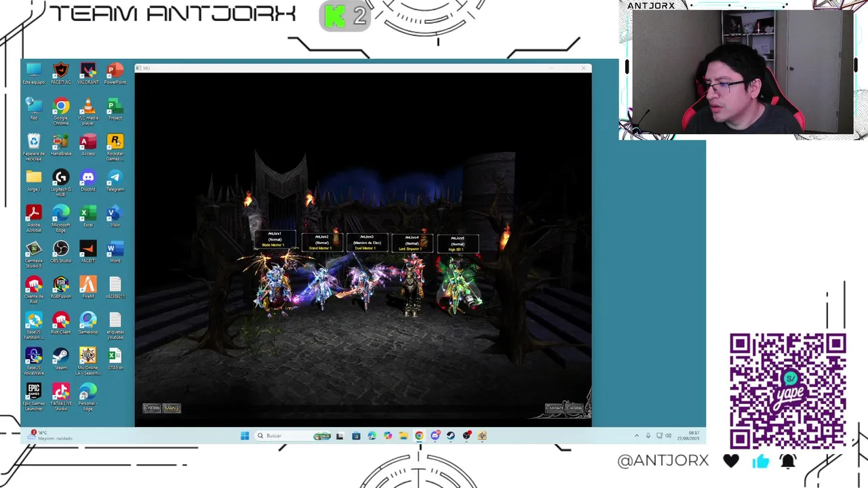
Task: Open EaseUS VoiceWave desktop shortcut
Action: point(34,361)
